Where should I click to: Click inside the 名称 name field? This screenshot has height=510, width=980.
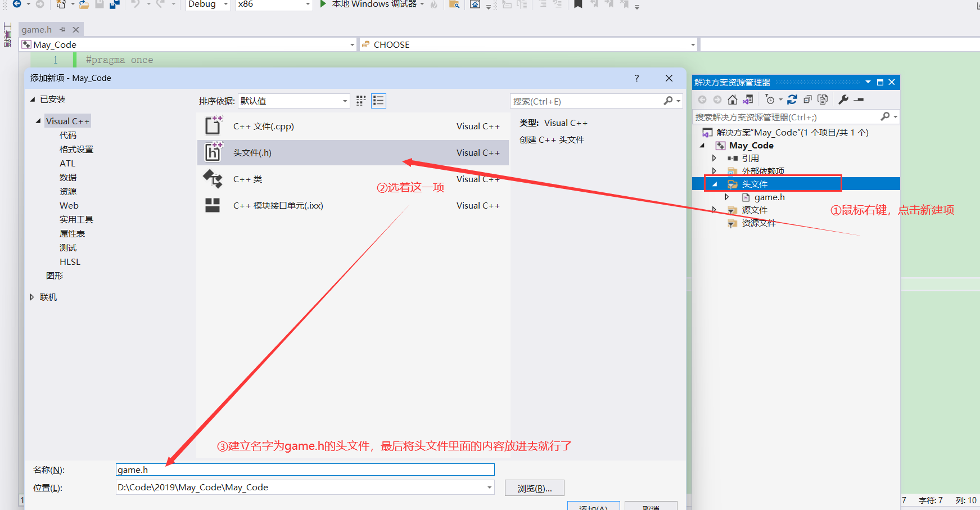coord(305,470)
